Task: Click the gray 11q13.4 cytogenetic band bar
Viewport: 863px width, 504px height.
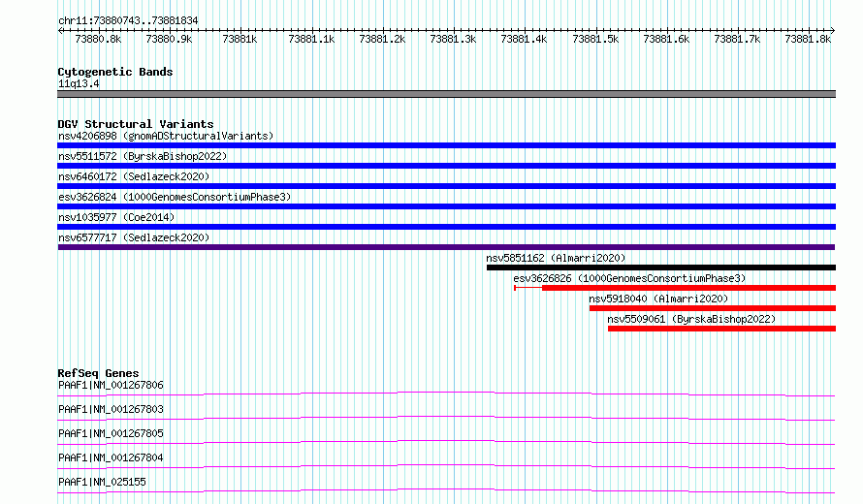Action: click(446, 94)
